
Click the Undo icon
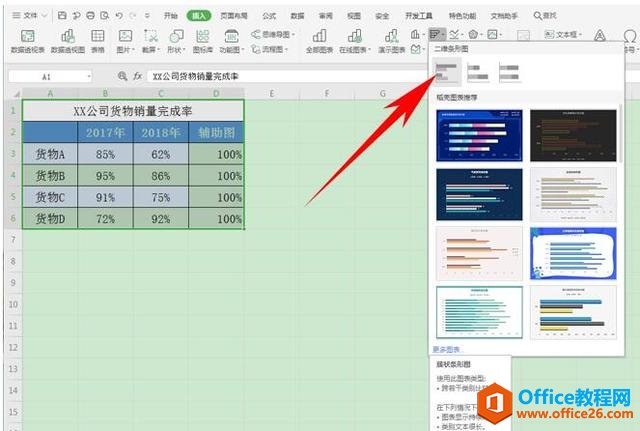119,16
